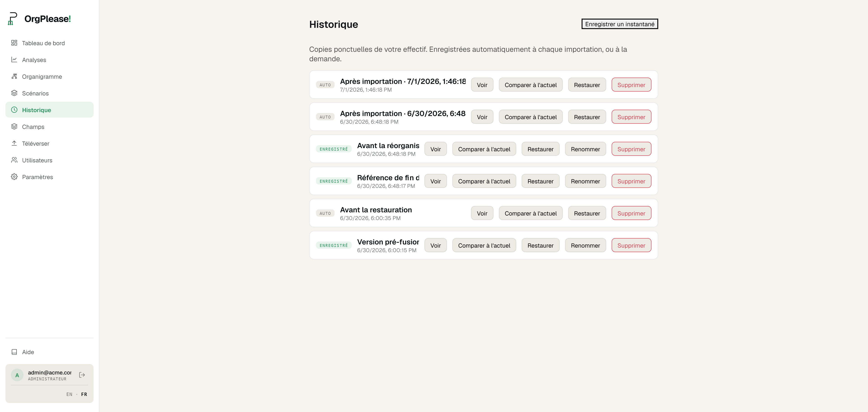868x412 pixels.
Task: View the 6/30/2026 6:48 import snapshot
Action: tap(482, 117)
